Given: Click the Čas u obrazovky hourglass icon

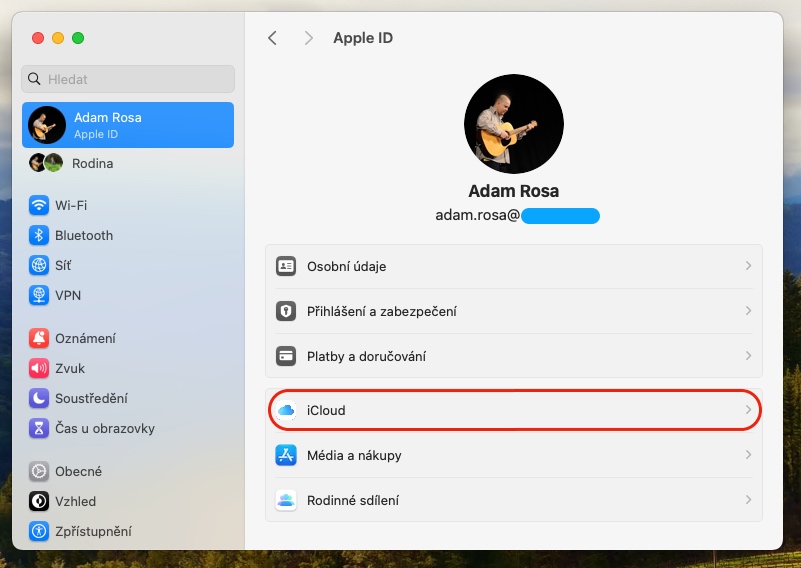Looking at the screenshot, I should [39, 429].
